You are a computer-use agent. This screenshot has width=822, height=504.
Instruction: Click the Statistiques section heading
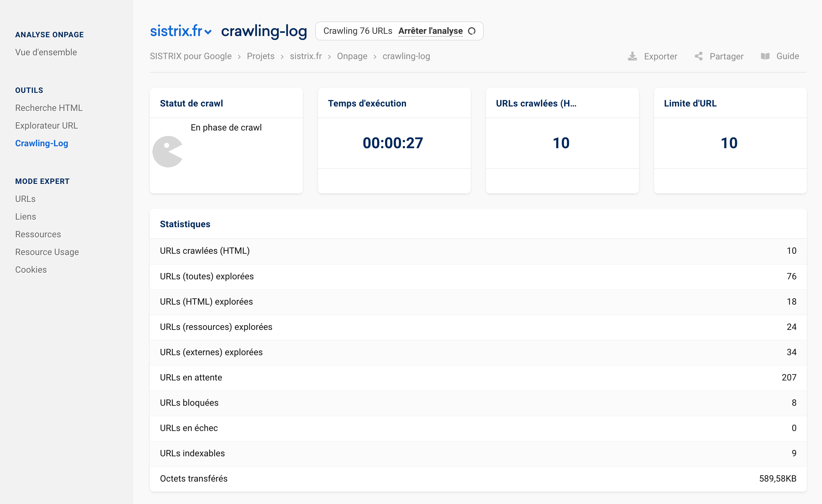pos(185,224)
